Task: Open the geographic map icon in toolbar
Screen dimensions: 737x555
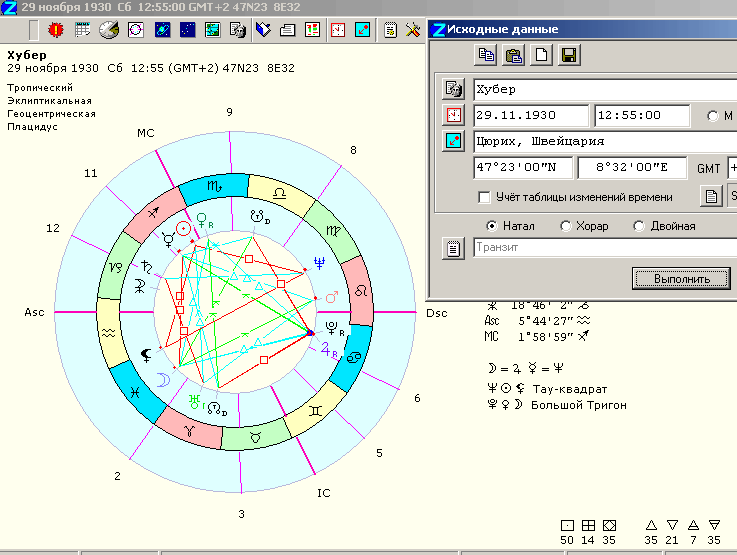Action: [x=212, y=30]
